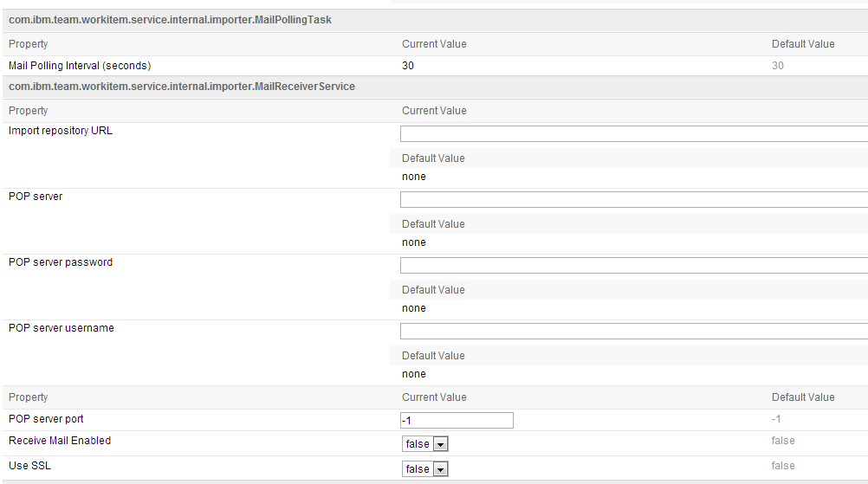Open the Use SSL dropdown
Screen dimensions: 868x484
click(424, 469)
